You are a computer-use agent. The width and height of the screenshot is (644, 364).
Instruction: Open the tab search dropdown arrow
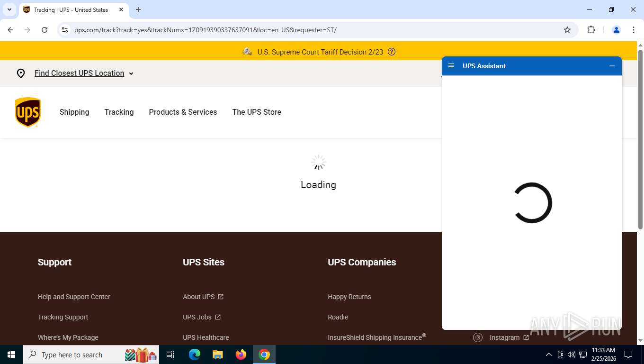point(9,9)
